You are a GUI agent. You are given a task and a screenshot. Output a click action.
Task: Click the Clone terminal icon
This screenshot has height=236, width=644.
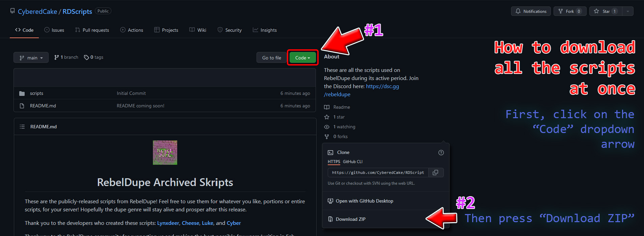point(330,153)
